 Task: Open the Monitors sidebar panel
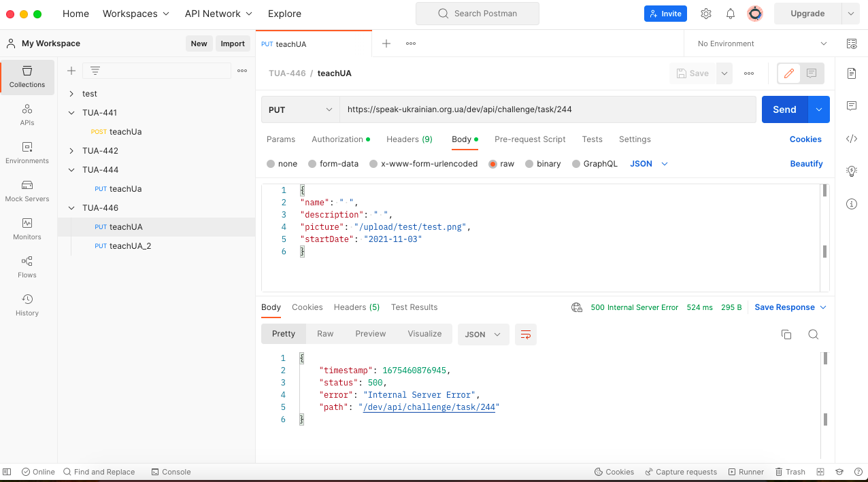pyautogui.click(x=27, y=229)
